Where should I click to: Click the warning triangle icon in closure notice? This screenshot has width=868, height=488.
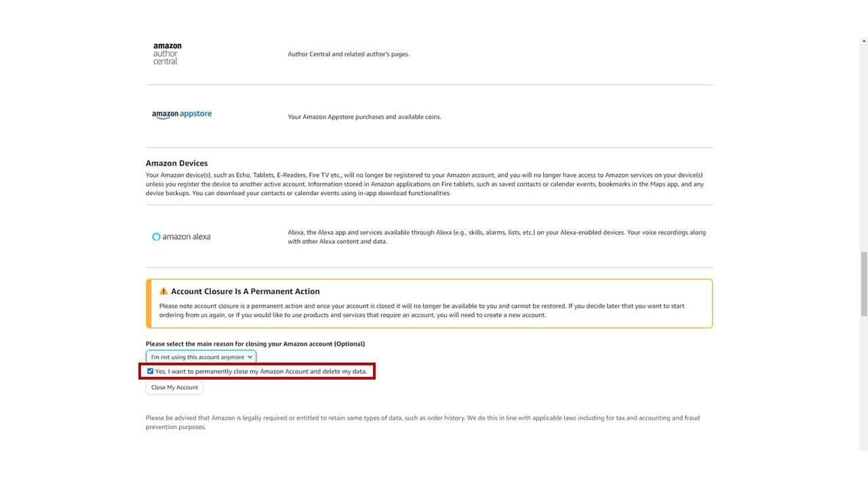click(x=163, y=291)
